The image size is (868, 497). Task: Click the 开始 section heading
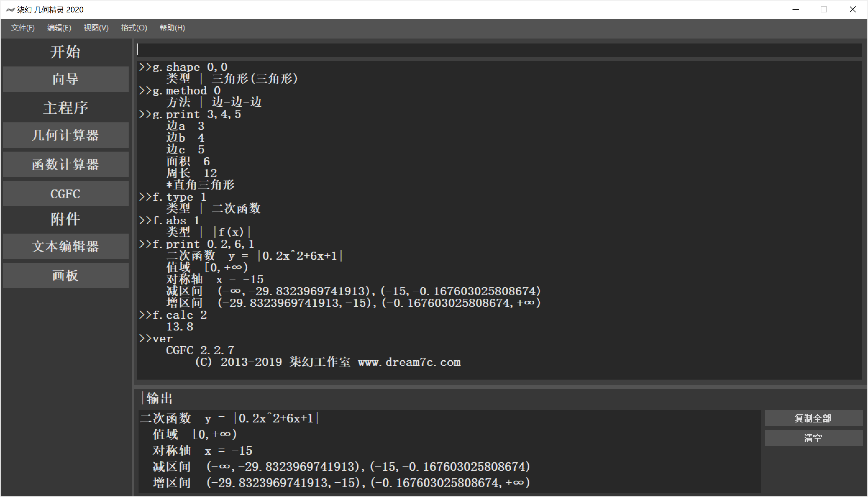pyautogui.click(x=66, y=52)
